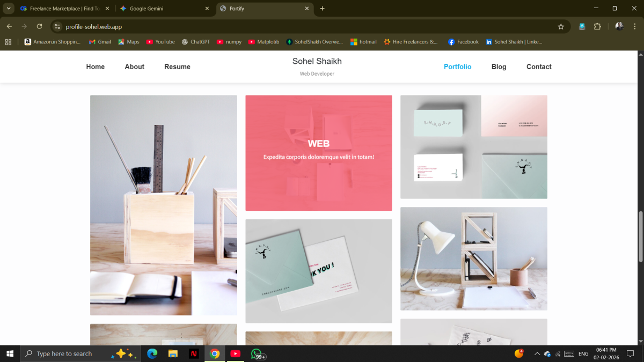Open the Gmail bookmark
Image resolution: width=644 pixels, height=362 pixels.
[x=100, y=42]
